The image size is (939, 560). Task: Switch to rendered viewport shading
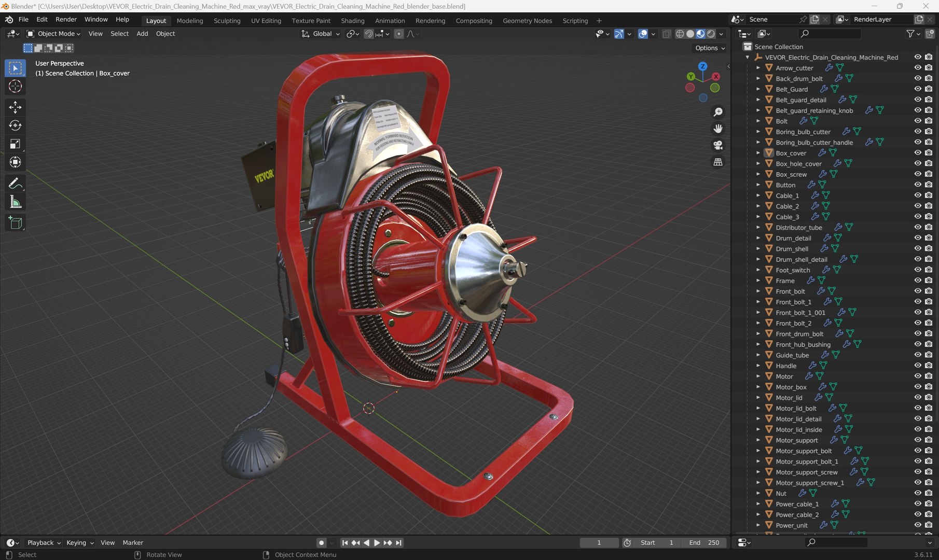click(x=711, y=34)
